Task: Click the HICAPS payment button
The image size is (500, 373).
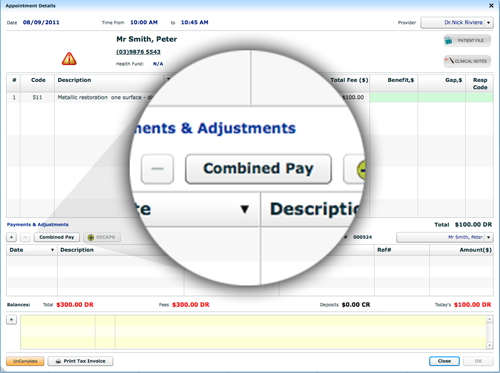Action: 102,237
